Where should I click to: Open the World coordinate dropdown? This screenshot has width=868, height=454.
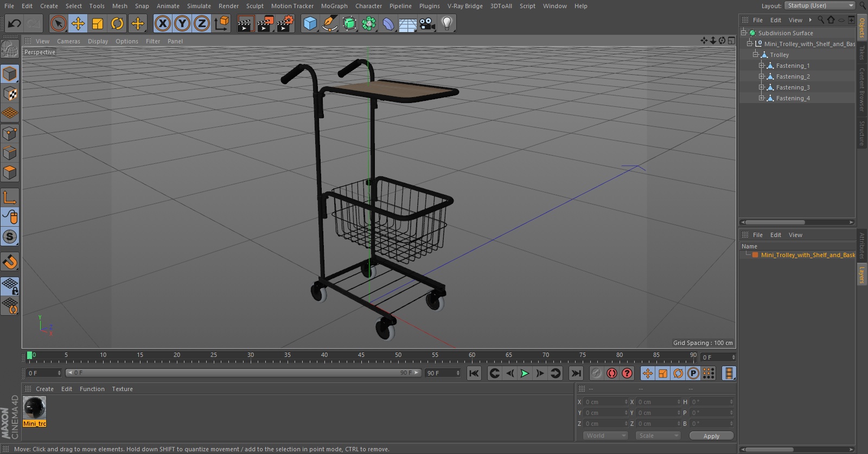(x=605, y=436)
